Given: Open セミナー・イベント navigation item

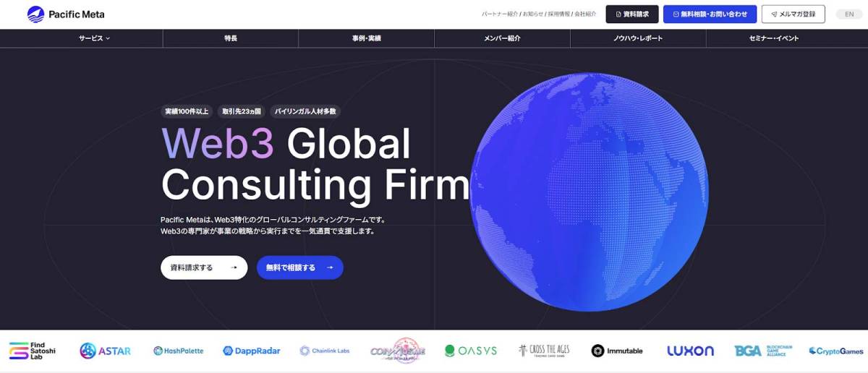Looking at the screenshot, I should tap(774, 38).
